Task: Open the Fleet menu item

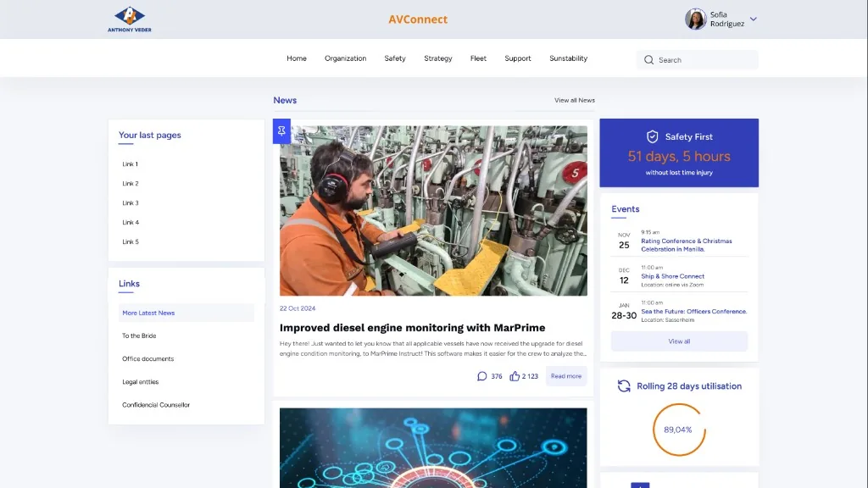Action: [478, 58]
